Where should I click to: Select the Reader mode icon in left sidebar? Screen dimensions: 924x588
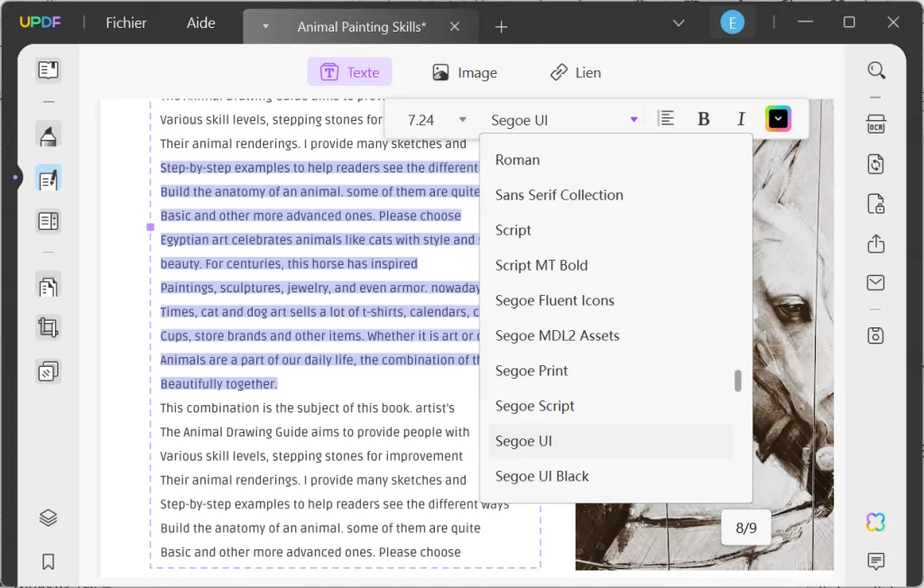click(x=48, y=69)
